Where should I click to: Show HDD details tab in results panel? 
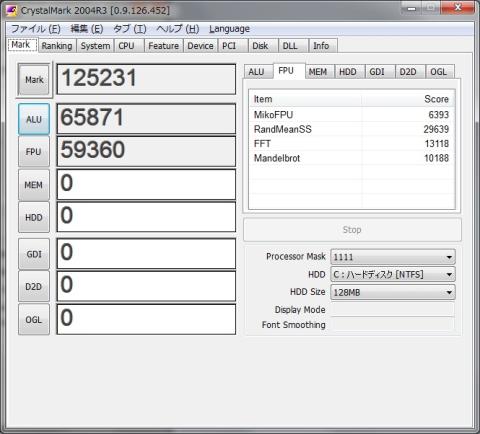click(x=350, y=72)
